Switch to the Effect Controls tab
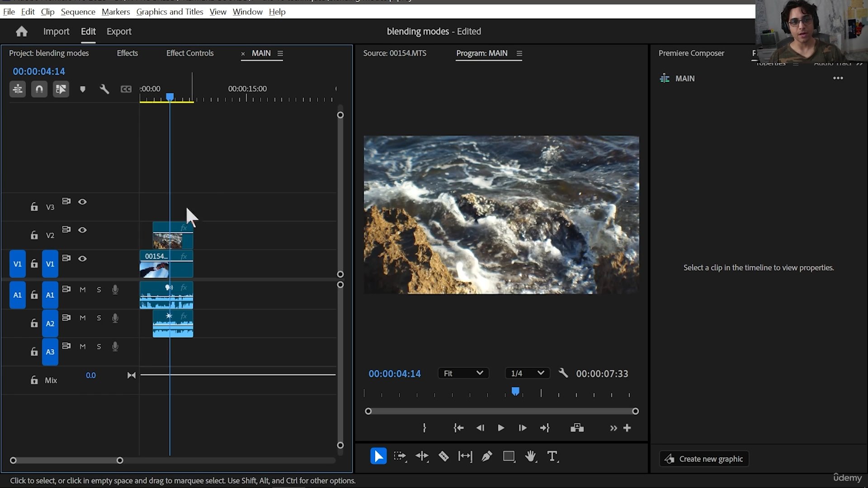This screenshot has width=868, height=488. tap(189, 53)
